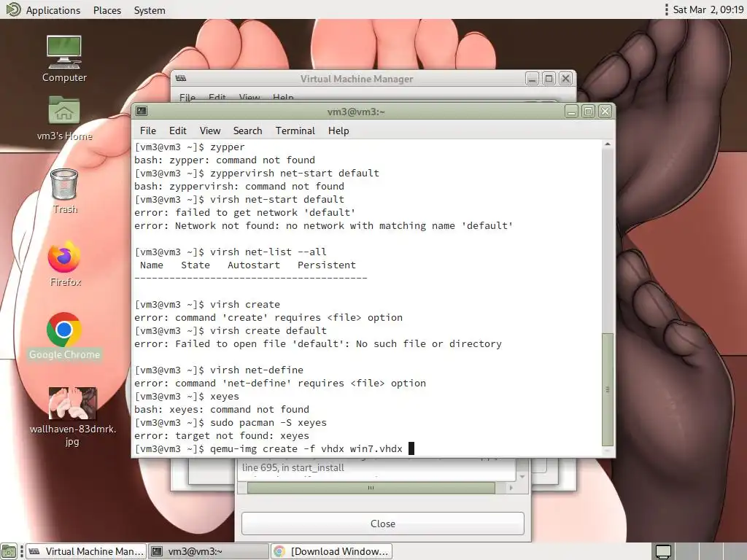The image size is (747, 560).
Task: Open the System menu in top panel
Action: coord(150,10)
